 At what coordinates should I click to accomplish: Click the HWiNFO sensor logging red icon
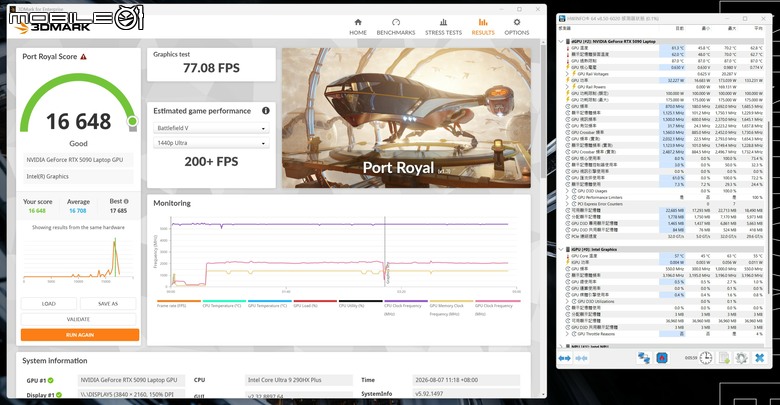[x=662, y=358]
